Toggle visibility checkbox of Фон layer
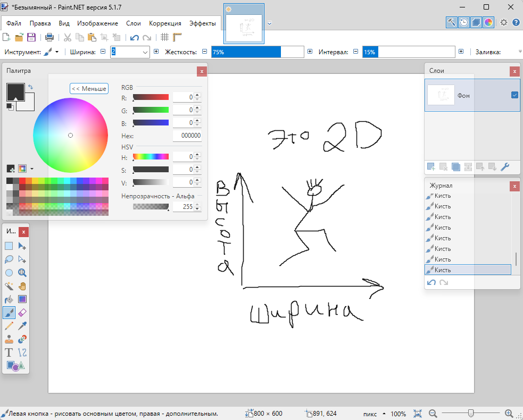This screenshot has height=420, width=523. (514, 95)
